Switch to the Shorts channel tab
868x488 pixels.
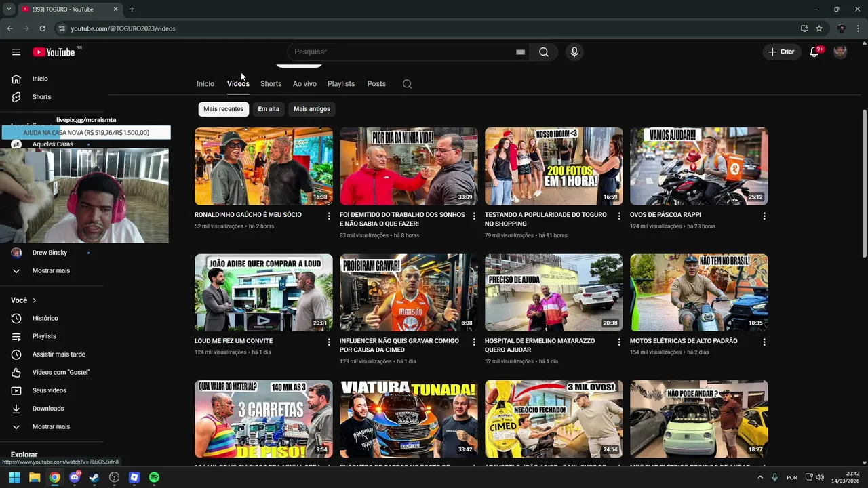(x=271, y=84)
